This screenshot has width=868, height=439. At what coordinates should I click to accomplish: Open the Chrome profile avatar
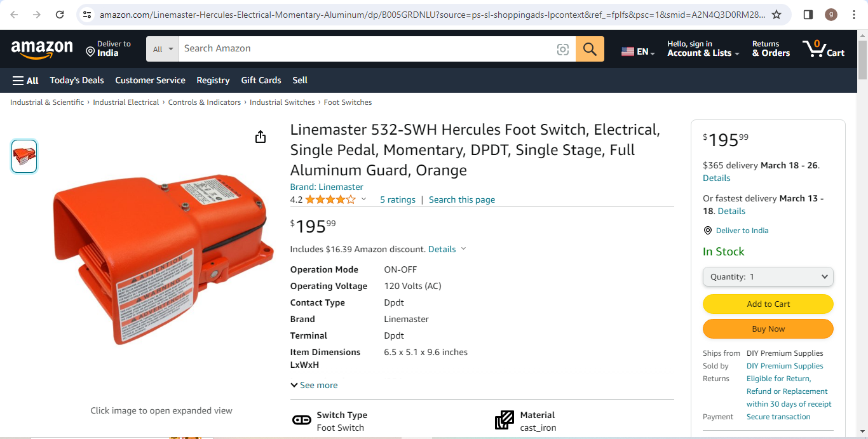pyautogui.click(x=831, y=15)
